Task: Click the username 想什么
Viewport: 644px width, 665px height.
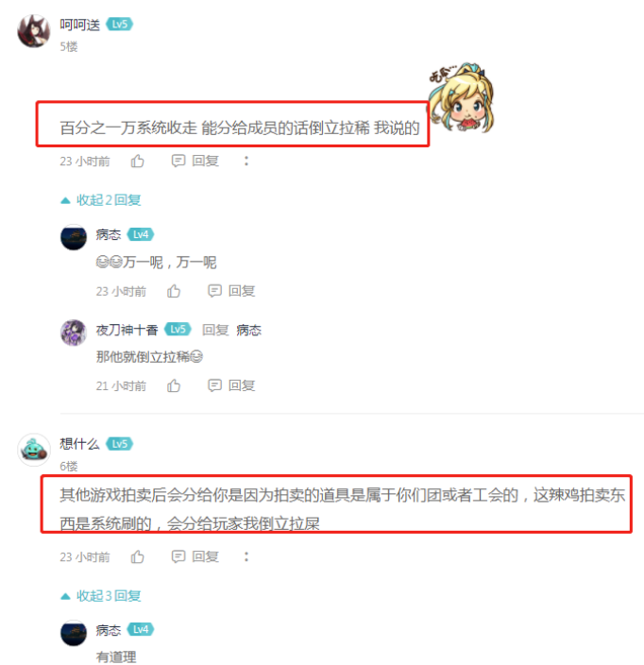Action: point(79,444)
